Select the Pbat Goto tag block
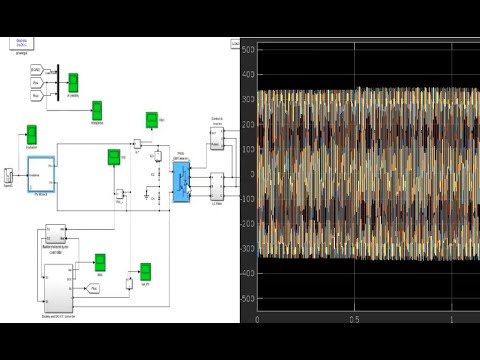Screen dimensions: 480x360 pyautogui.click(x=93, y=288)
